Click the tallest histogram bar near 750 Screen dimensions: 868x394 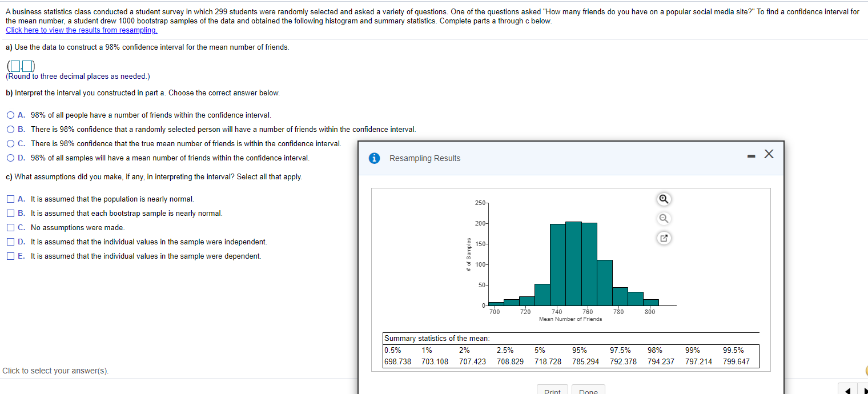click(573, 263)
